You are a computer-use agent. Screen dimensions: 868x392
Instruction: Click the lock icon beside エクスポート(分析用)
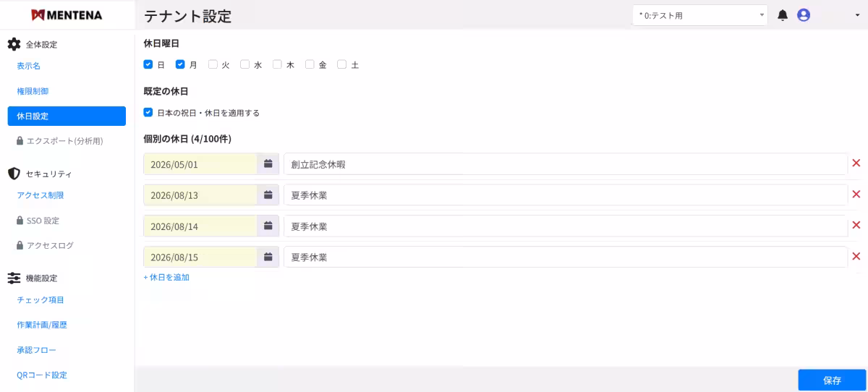(x=20, y=141)
